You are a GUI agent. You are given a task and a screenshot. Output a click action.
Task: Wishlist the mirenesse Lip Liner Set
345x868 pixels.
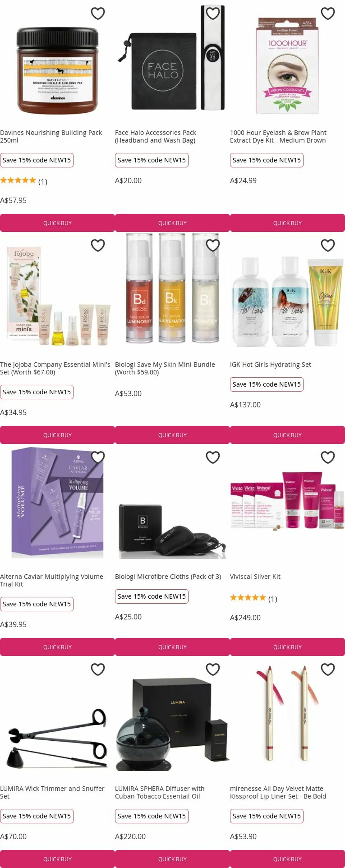pyautogui.click(x=327, y=669)
